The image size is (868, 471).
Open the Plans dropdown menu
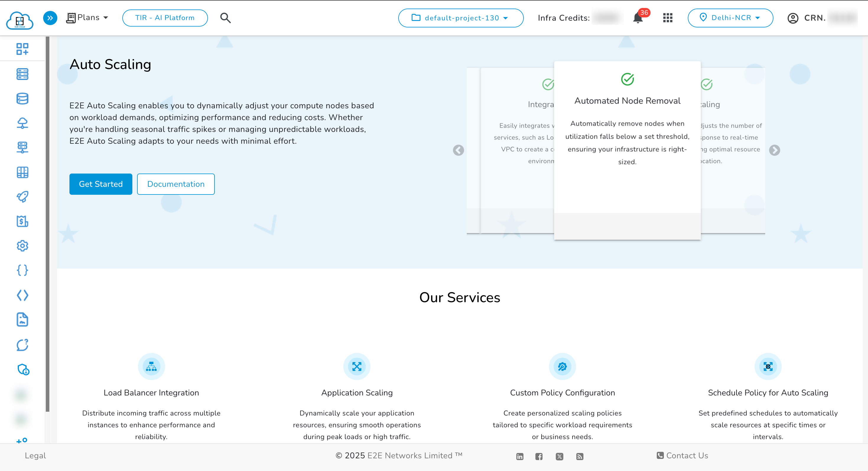(88, 17)
